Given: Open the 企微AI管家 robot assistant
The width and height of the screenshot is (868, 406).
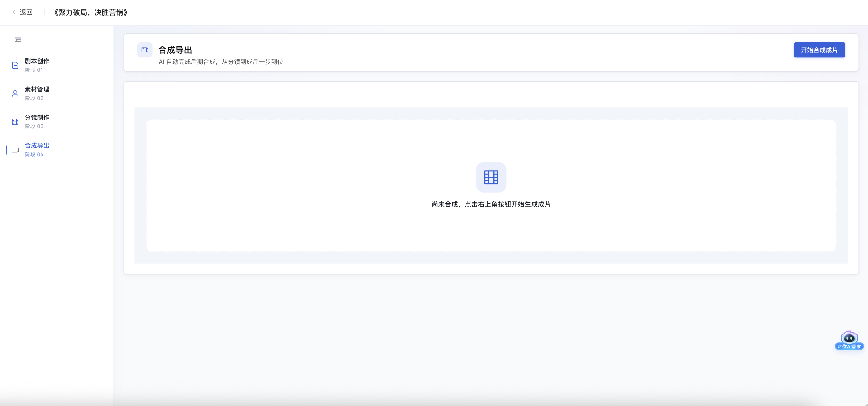Looking at the screenshot, I should point(849,340).
